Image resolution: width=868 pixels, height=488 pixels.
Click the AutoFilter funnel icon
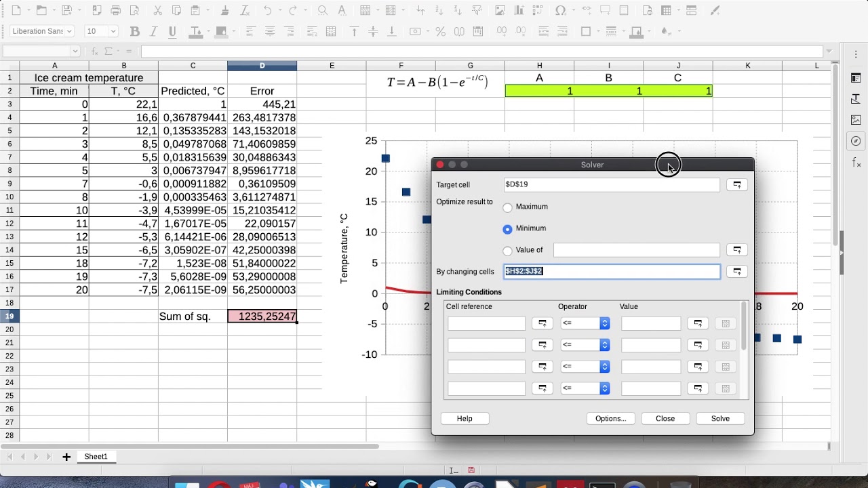[x=477, y=10]
